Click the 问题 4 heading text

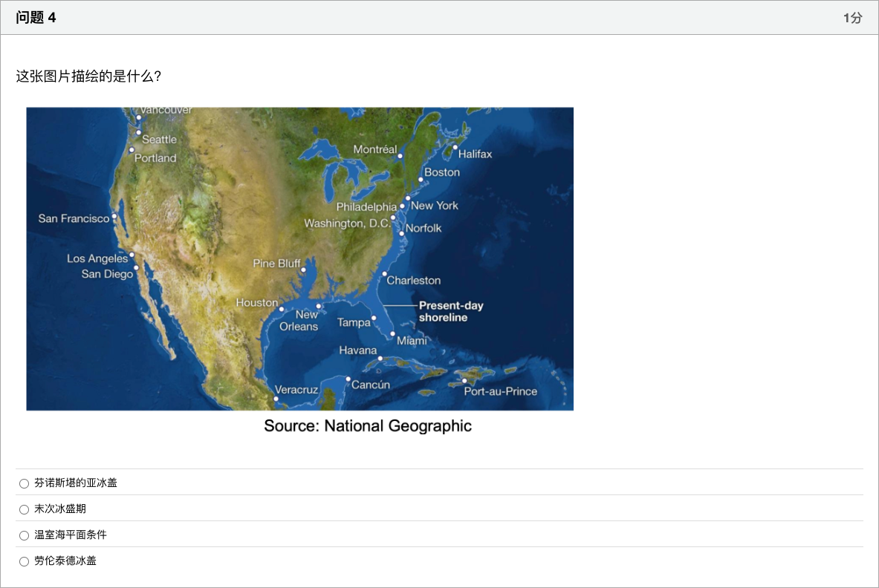(x=36, y=18)
